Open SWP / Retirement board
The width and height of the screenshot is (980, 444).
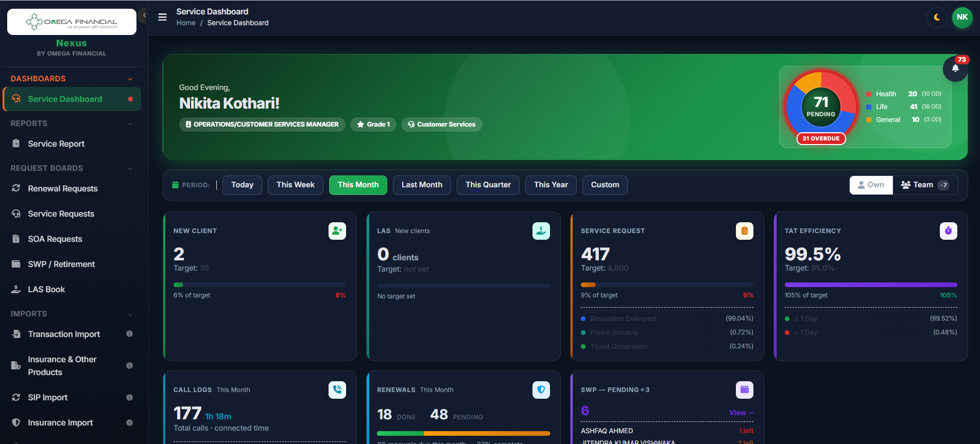pyautogui.click(x=72, y=264)
